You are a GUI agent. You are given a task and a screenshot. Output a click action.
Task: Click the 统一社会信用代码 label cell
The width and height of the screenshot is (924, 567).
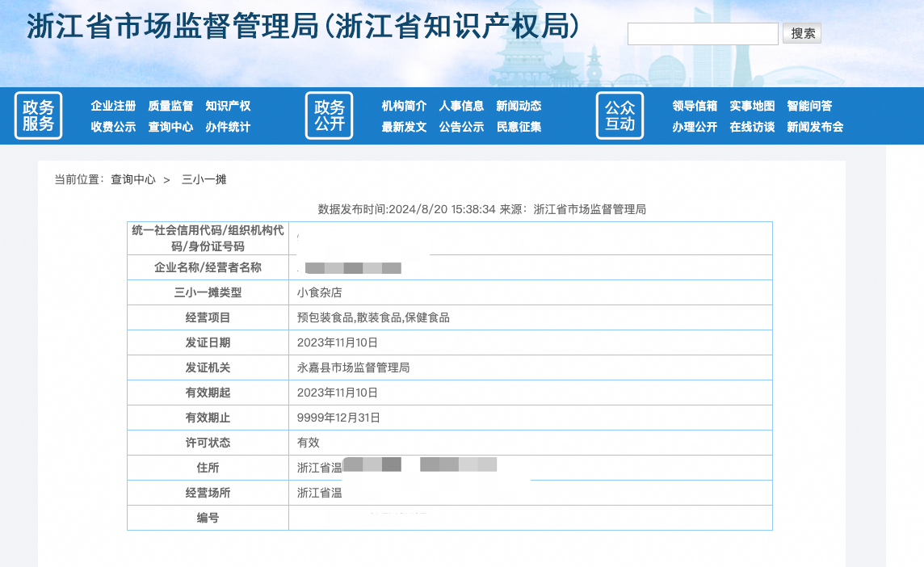pos(208,238)
